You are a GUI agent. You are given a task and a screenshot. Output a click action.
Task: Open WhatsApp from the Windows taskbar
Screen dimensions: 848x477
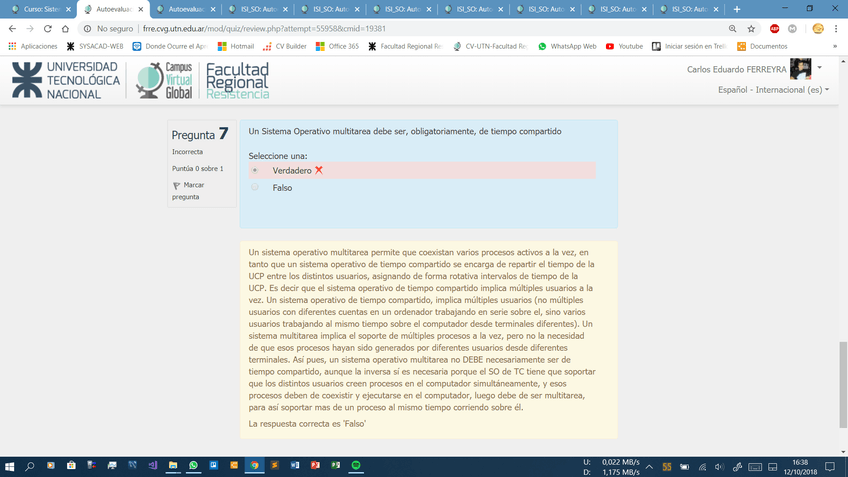pos(194,466)
